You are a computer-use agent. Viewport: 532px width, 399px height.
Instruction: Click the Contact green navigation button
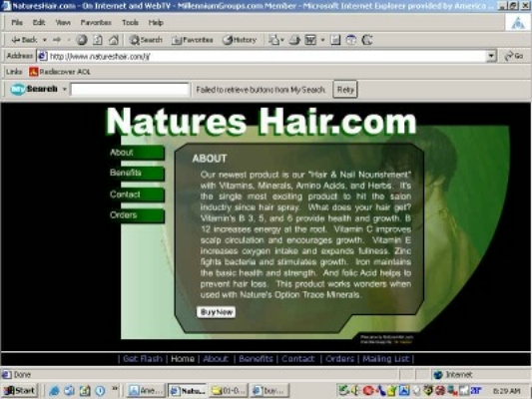coord(137,195)
